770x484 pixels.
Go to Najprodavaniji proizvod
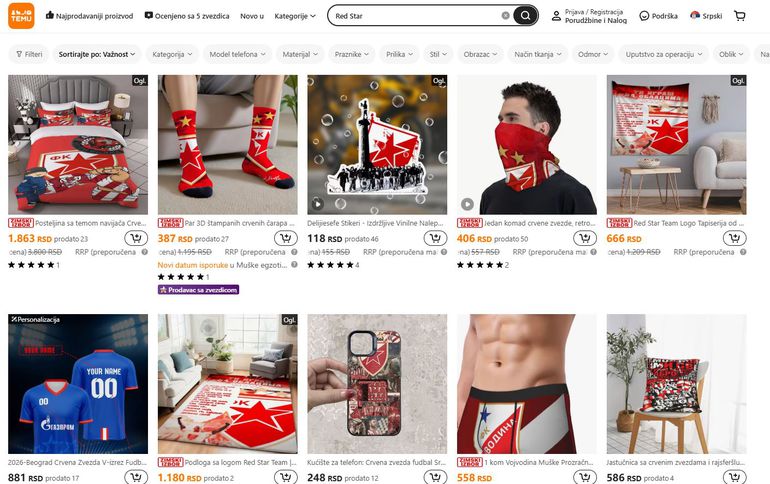click(89, 16)
